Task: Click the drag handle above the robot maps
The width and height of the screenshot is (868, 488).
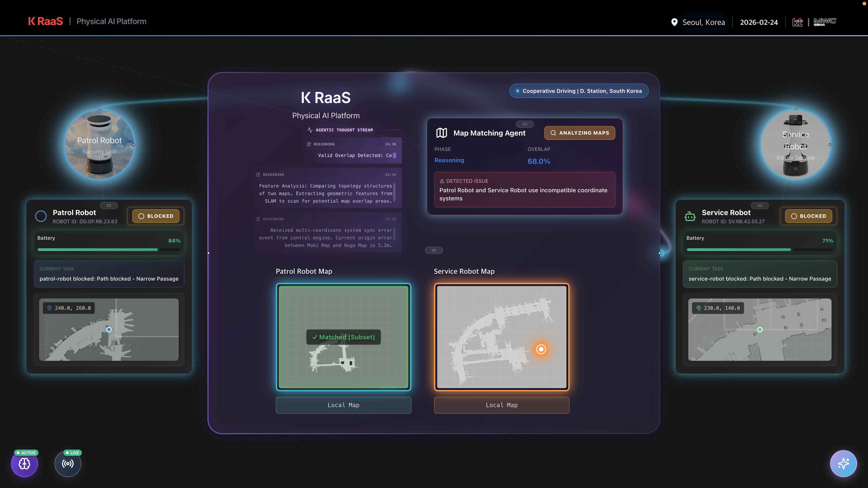Action: coord(434,250)
